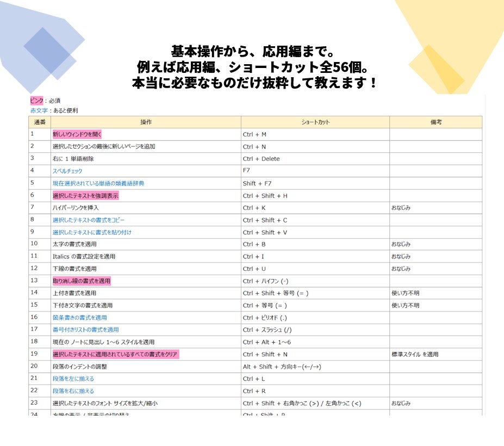Screen dimensions: 504x446
Task: Click the blue text '段落を左に揃える'
Action: tap(73, 379)
